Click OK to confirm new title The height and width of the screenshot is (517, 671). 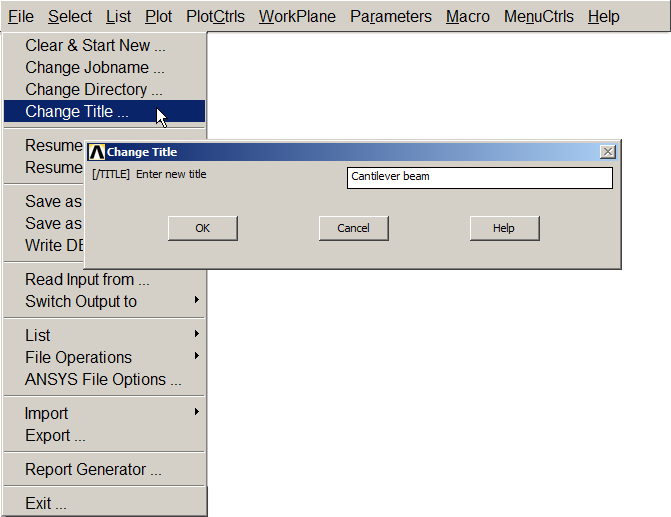(202, 228)
